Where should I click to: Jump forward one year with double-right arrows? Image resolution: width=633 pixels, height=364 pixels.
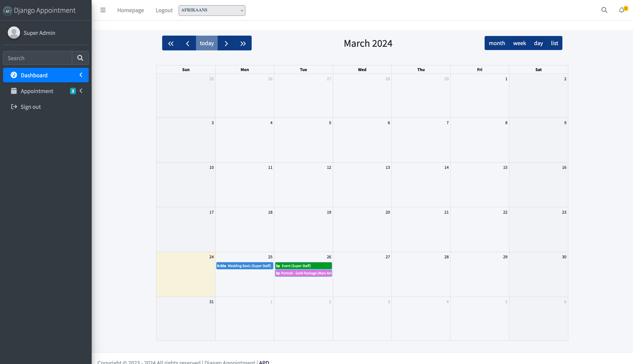[243, 43]
